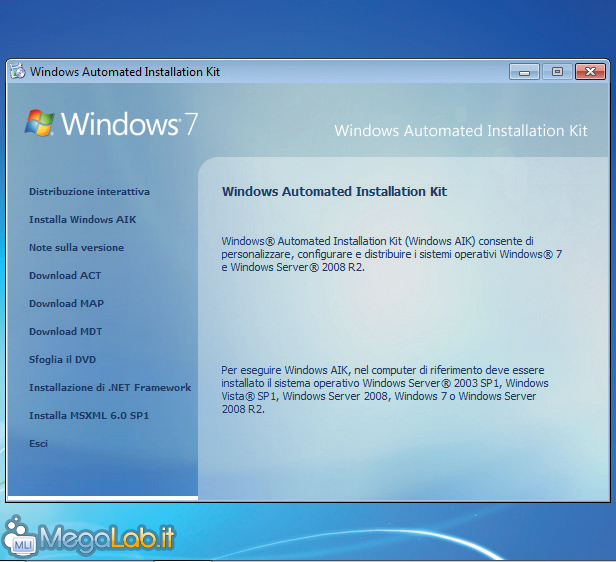Maximize the Windows Automated Installation Kit window
Viewport: 616px width, 562px height.
557,72
